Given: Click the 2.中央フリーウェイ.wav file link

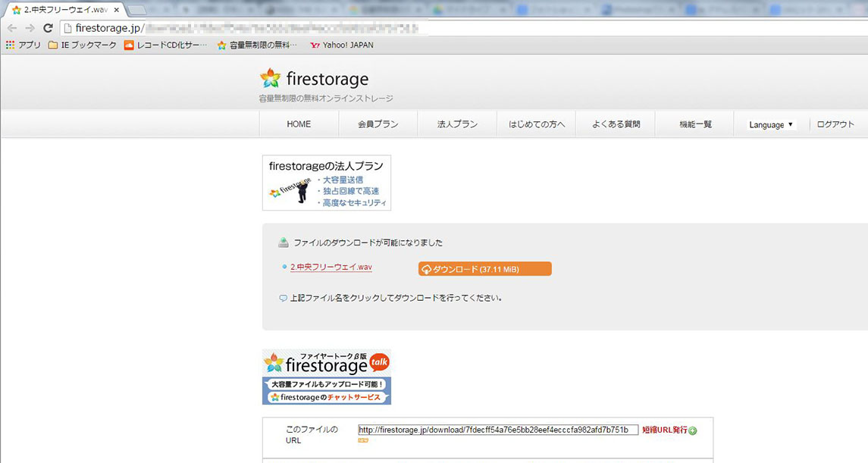Looking at the screenshot, I should (331, 267).
